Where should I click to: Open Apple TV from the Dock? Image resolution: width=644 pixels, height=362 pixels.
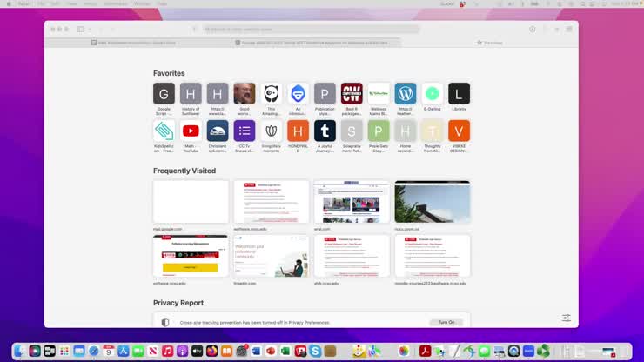pos(198,351)
